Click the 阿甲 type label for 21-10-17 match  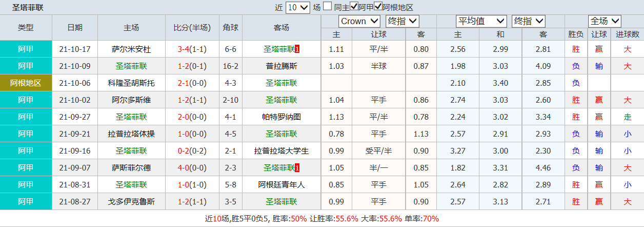pos(26,49)
